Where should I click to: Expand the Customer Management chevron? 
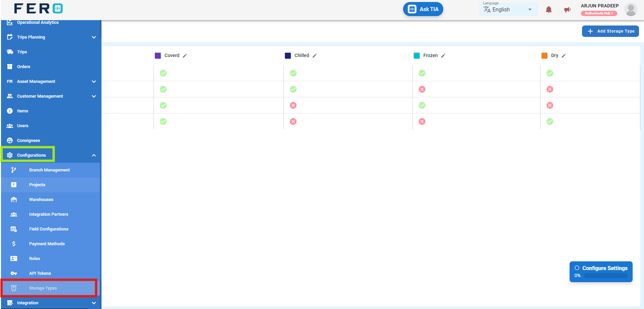pyautogui.click(x=94, y=96)
